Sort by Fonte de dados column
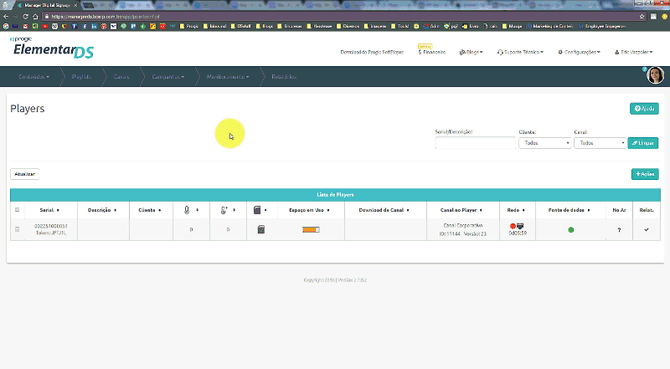Screen dimensions: 670x369 (x=569, y=210)
